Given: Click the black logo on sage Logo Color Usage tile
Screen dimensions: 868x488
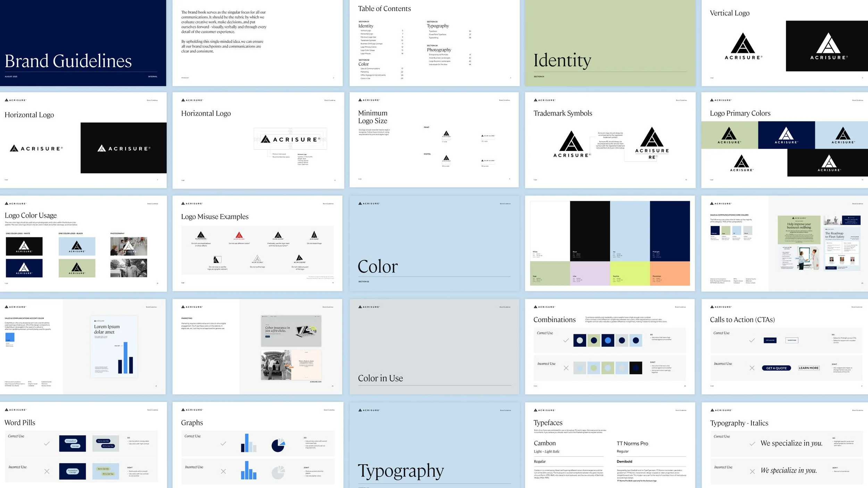Looking at the screenshot, I should 77,268.
